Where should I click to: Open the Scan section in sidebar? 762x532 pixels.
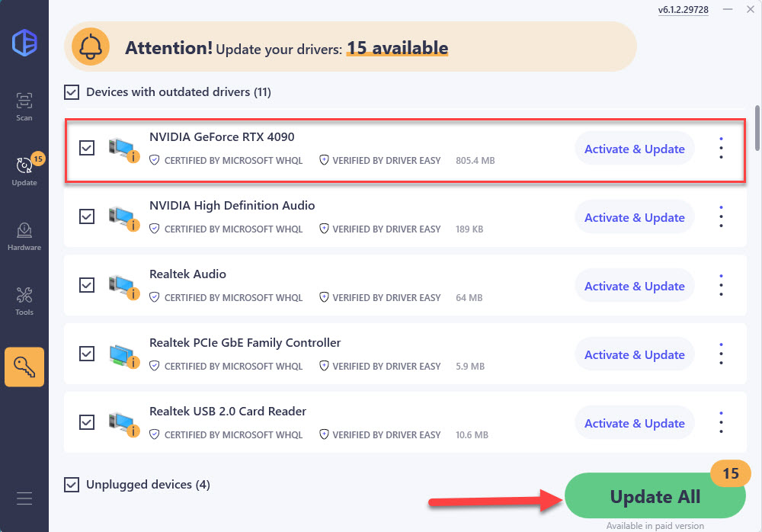point(24,106)
